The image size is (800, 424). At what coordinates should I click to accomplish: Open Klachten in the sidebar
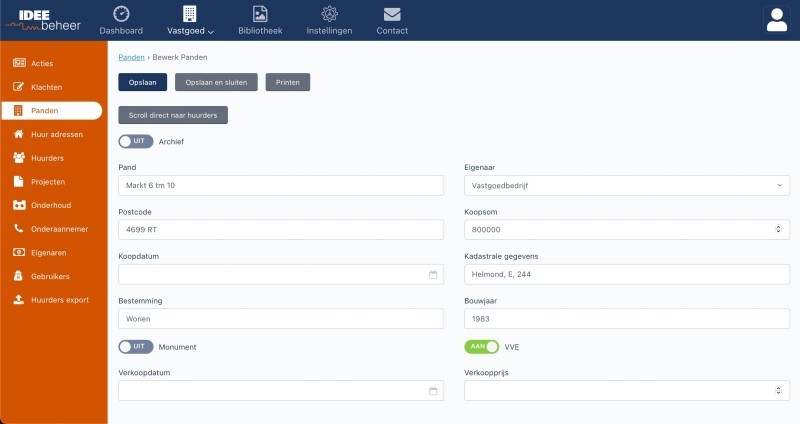tap(47, 87)
